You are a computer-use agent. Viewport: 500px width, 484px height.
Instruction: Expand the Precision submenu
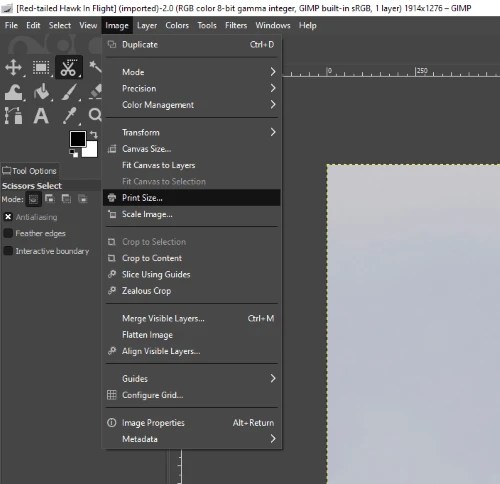pos(191,88)
